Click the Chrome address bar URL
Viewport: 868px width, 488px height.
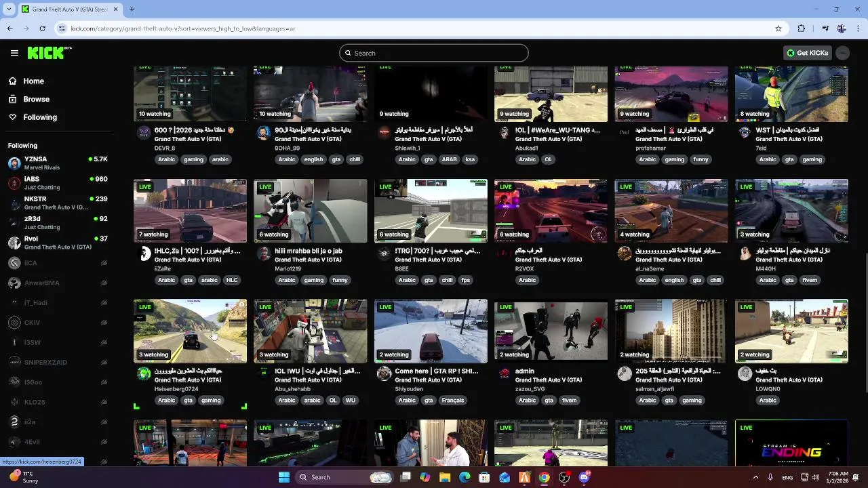[x=183, y=28]
